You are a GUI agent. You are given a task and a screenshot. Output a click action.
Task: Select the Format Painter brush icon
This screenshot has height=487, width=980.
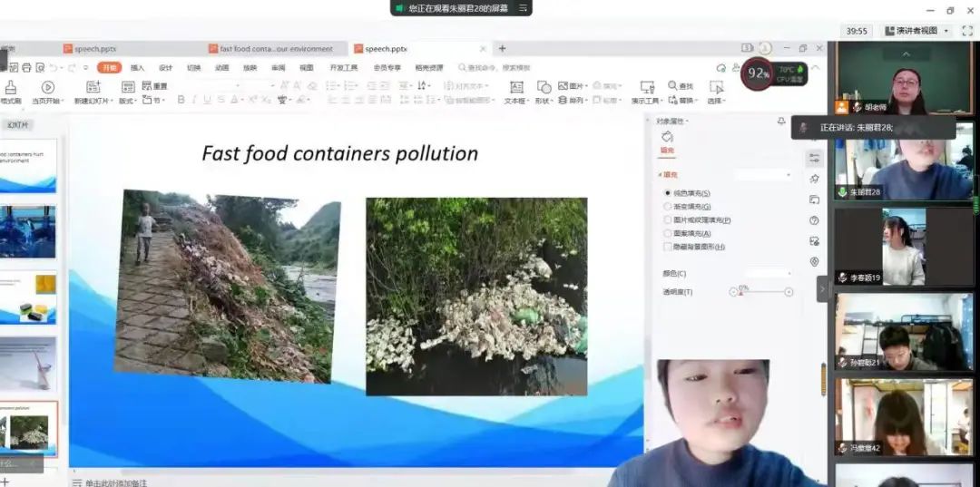pos(10,87)
